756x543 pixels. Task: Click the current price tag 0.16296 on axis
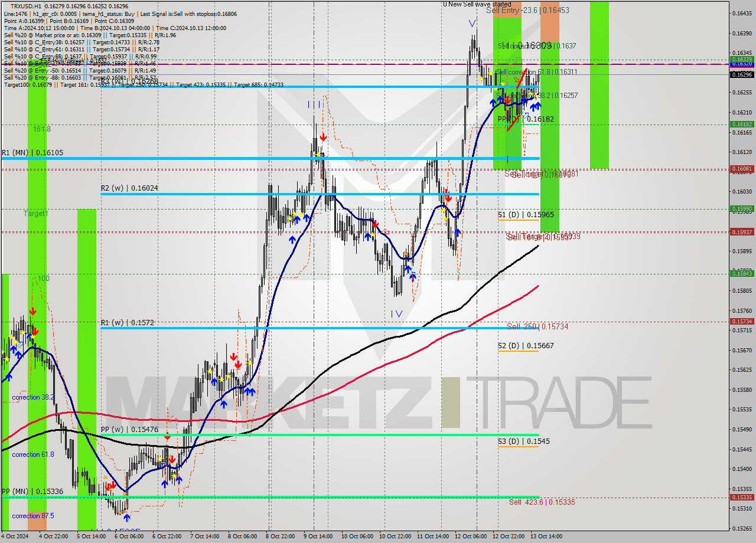pyautogui.click(x=742, y=74)
